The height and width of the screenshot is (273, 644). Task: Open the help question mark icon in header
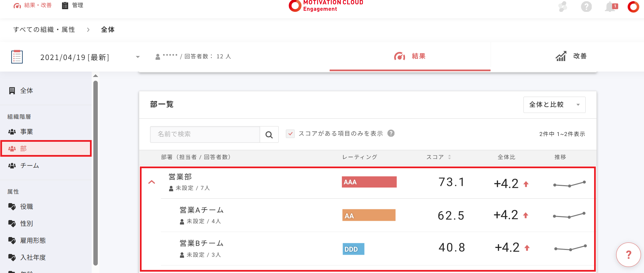coord(586,6)
